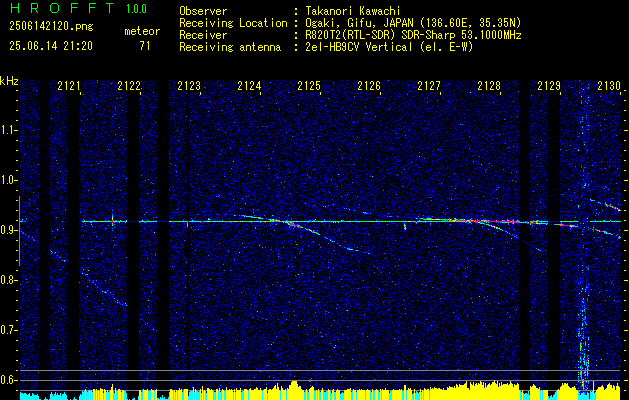
Task: Click the 2128 time marker
Action: (489, 86)
